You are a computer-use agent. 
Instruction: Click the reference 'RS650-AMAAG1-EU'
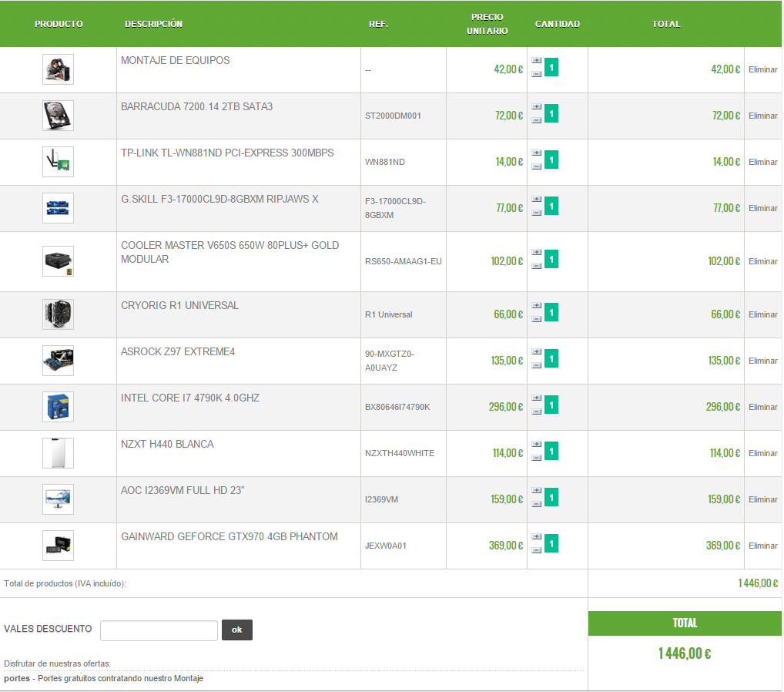pyautogui.click(x=404, y=261)
